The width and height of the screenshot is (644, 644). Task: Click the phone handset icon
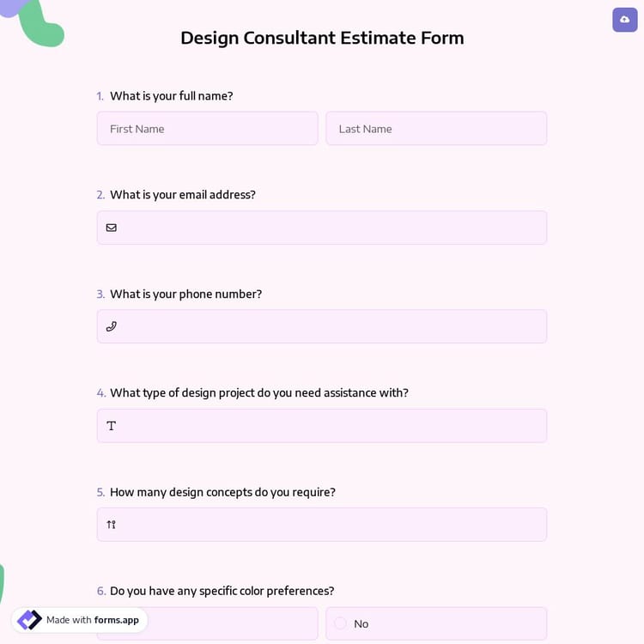pyautogui.click(x=112, y=326)
